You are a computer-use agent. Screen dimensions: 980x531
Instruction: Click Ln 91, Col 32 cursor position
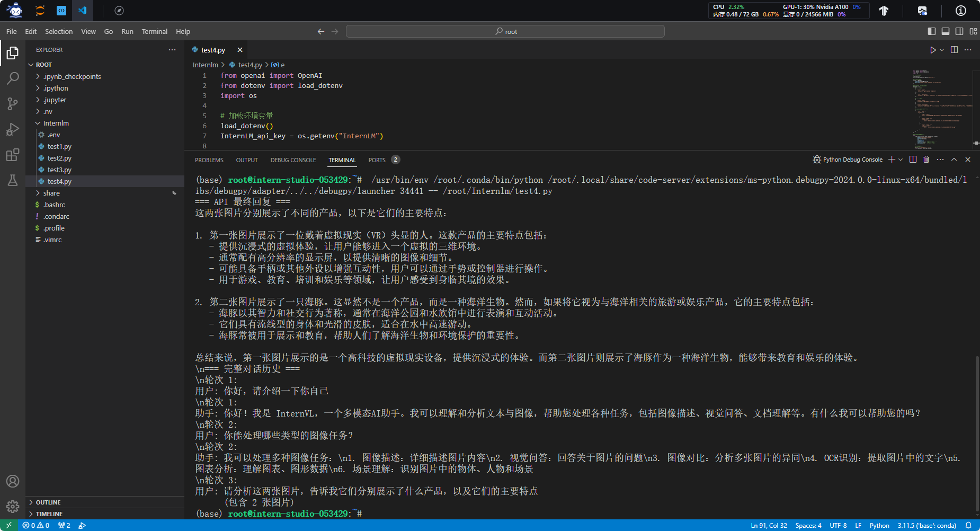769,525
